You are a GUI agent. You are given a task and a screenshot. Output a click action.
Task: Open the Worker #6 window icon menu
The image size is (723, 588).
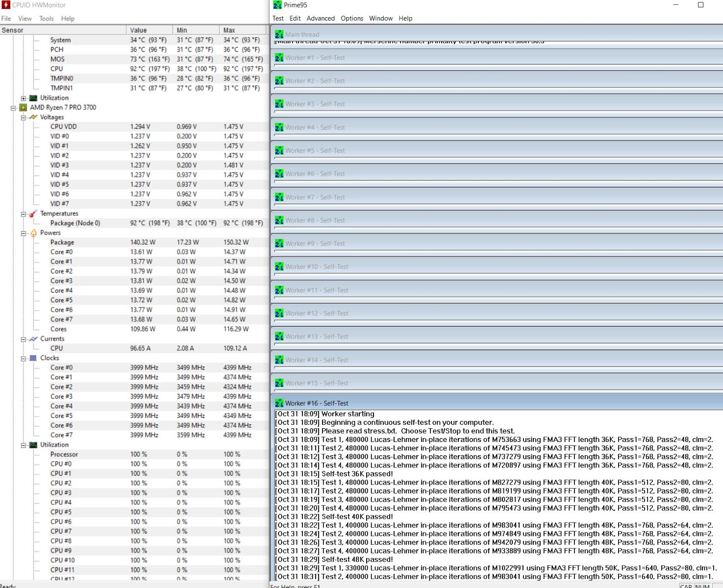point(279,174)
